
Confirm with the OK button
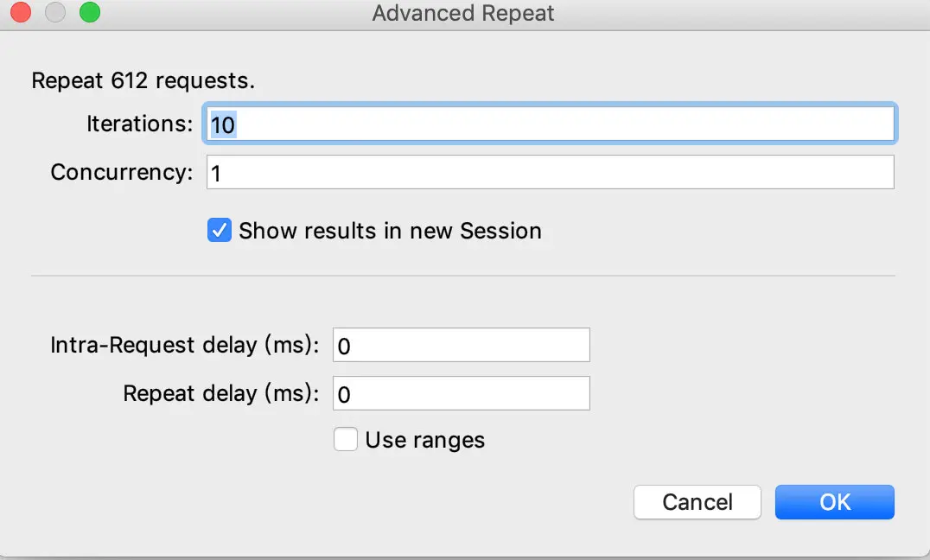click(x=834, y=502)
